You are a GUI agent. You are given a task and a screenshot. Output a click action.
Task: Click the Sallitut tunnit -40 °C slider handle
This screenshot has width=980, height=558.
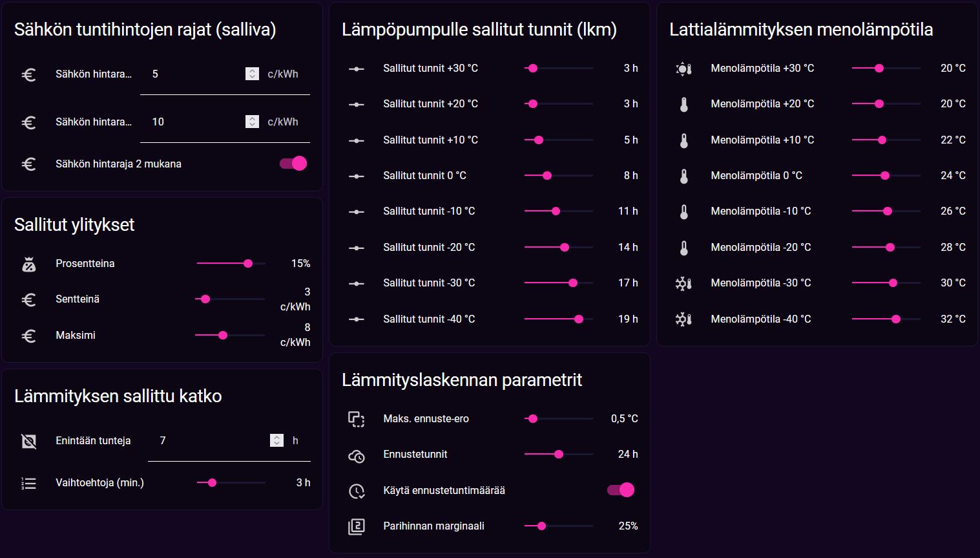coord(578,319)
